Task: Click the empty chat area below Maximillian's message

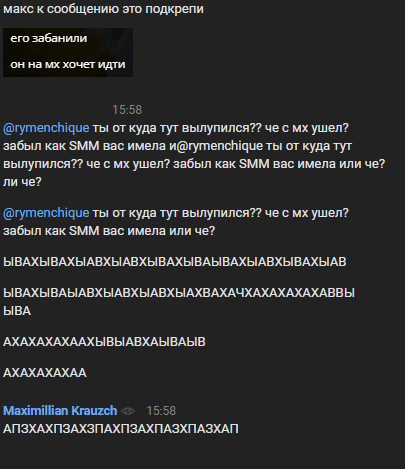Action: click(x=202, y=453)
